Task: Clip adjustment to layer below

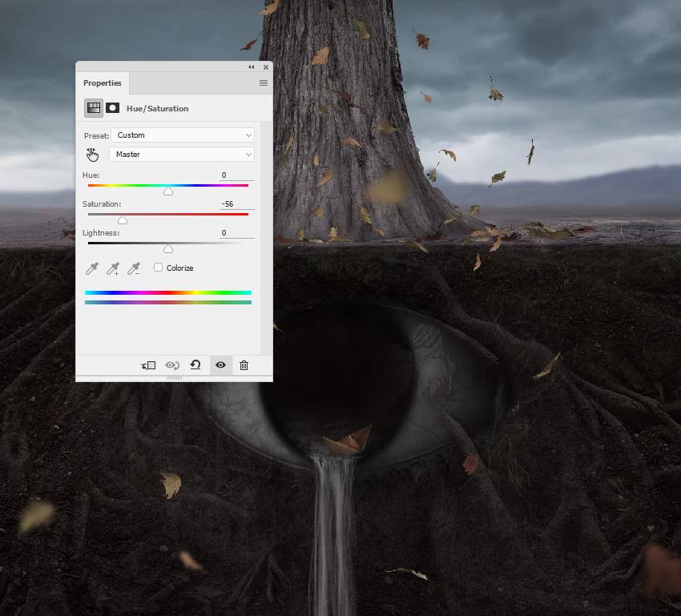Action: pos(148,365)
